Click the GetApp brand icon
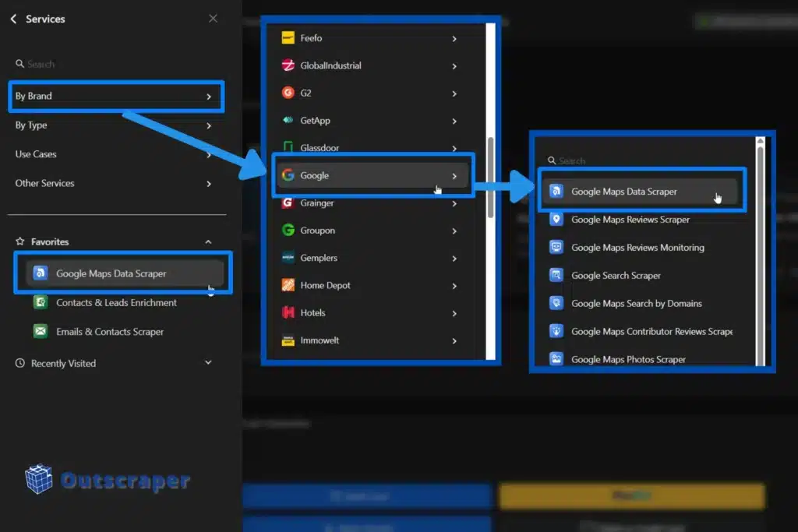This screenshot has width=798, height=532. (x=289, y=120)
